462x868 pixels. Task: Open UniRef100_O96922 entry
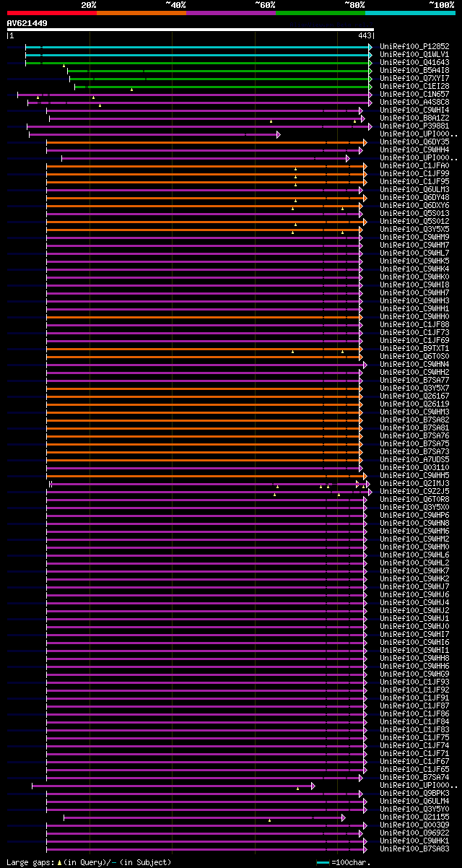click(x=415, y=833)
